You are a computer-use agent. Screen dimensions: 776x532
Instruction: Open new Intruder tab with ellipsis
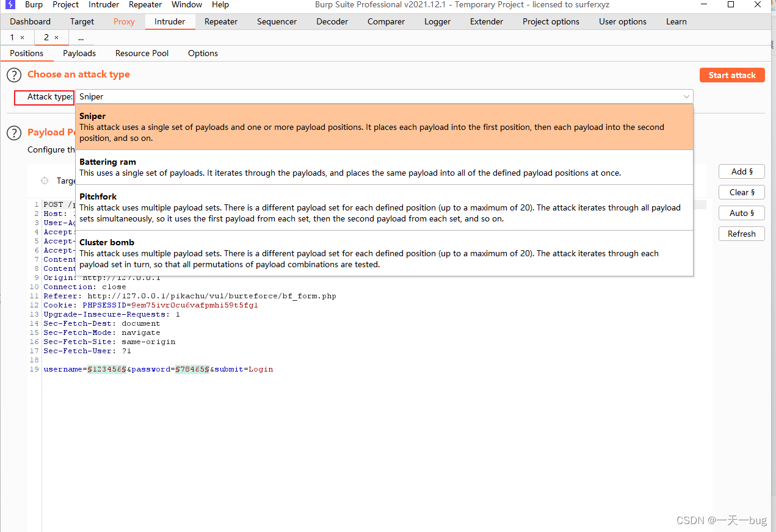(81, 38)
